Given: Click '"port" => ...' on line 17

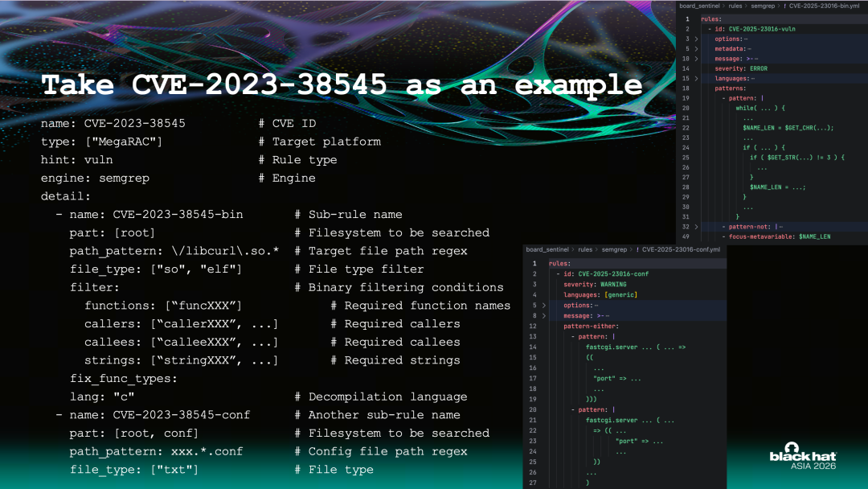Looking at the screenshot, I should point(616,379).
